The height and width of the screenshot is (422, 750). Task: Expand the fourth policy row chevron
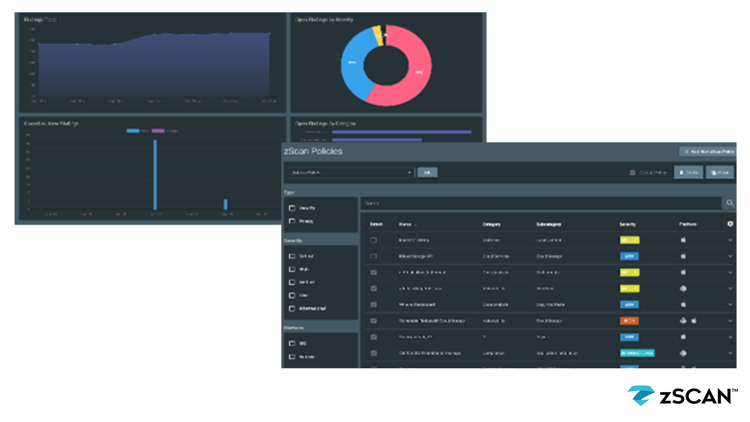(730, 289)
